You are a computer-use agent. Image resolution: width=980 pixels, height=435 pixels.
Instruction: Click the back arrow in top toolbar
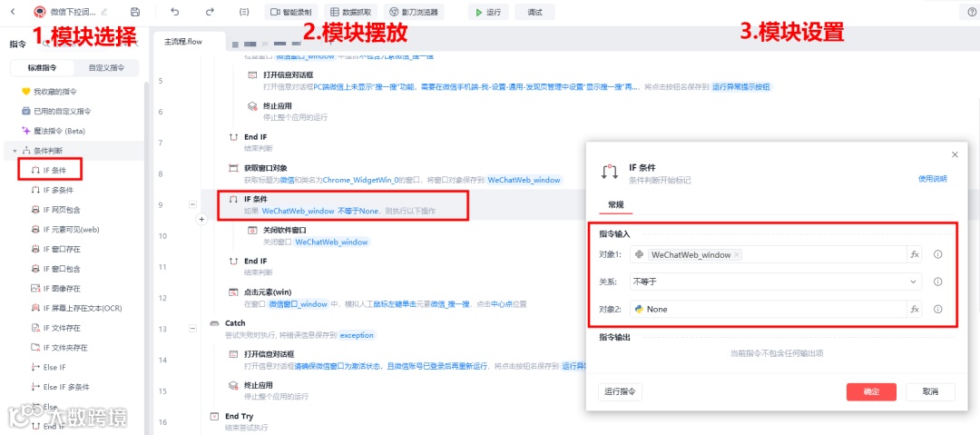tap(14, 12)
